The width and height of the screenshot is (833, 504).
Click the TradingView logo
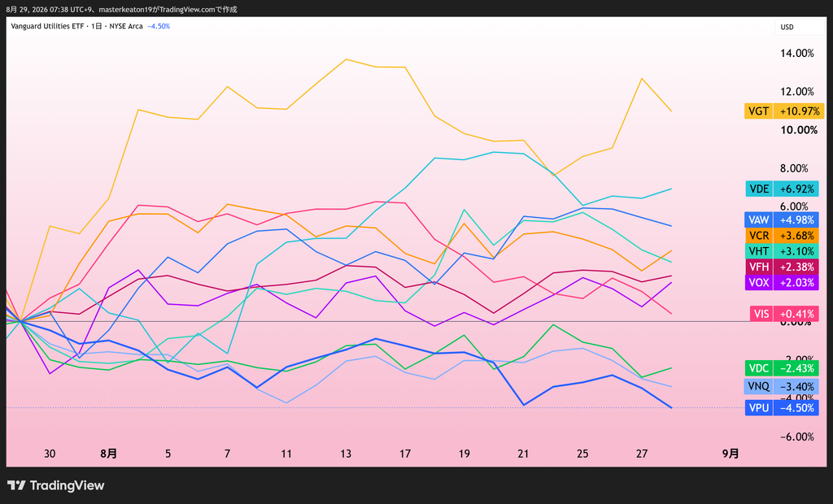56,485
